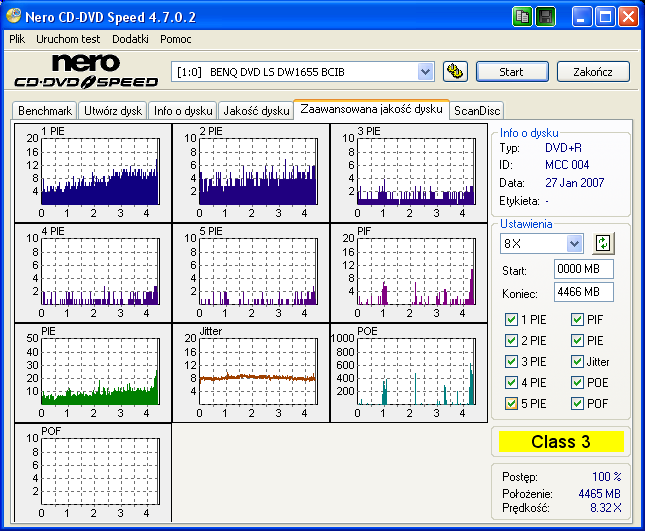The image size is (645, 531).
Task: Click the Zakończ button
Action: coord(593,72)
